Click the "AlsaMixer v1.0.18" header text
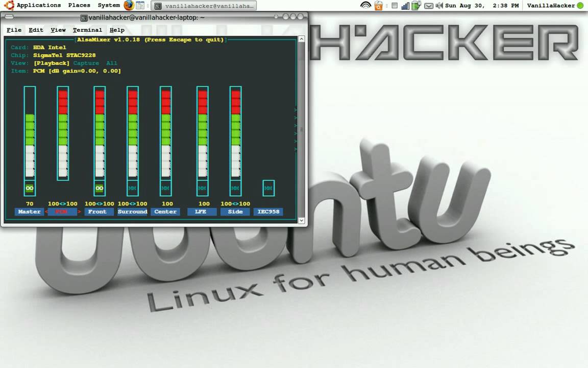Viewport: 588px width, 368px height. (x=108, y=39)
